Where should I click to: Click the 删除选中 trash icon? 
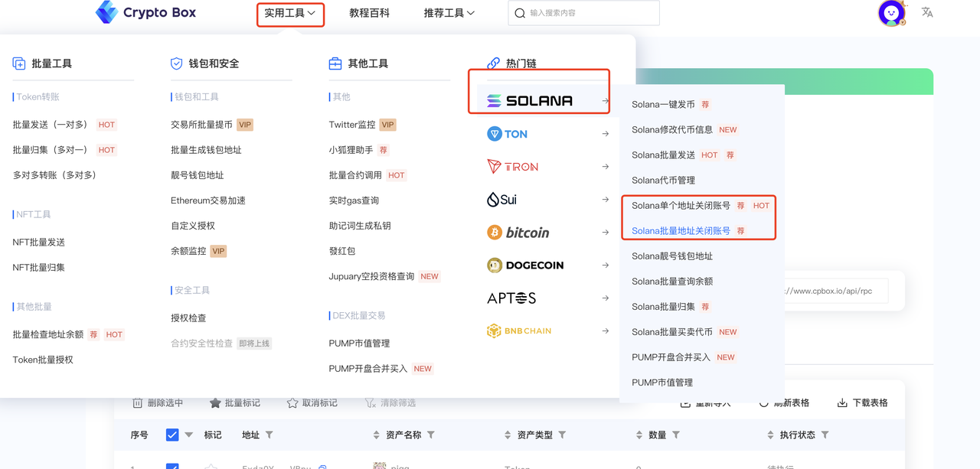138,403
